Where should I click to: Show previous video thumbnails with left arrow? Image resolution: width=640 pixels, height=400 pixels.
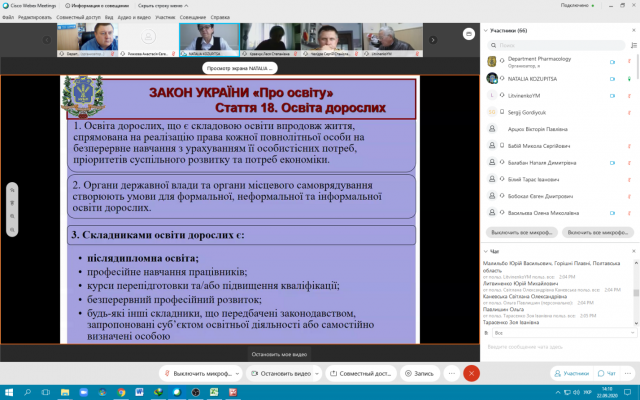pos(47,40)
